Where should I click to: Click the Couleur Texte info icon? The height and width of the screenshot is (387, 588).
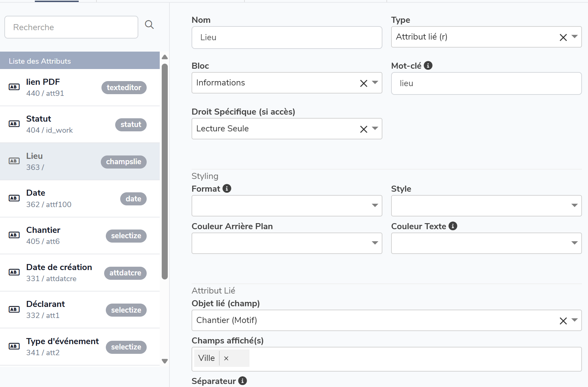[x=453, y=226]
